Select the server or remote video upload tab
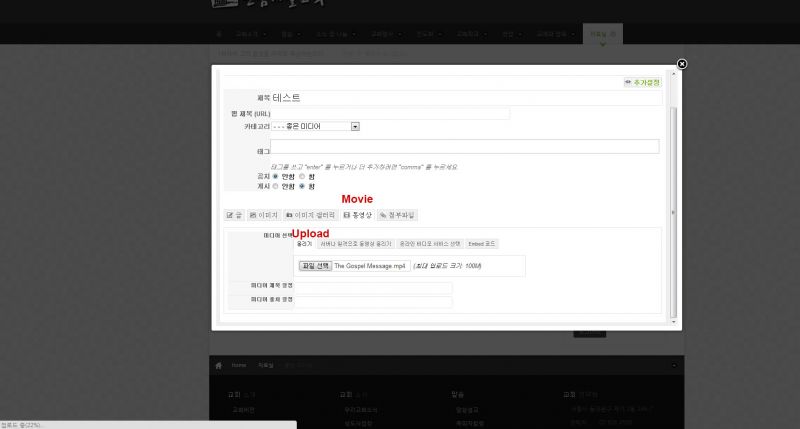Screen dimensions: 800x429 pyautogui.click(x=356, y=244)
